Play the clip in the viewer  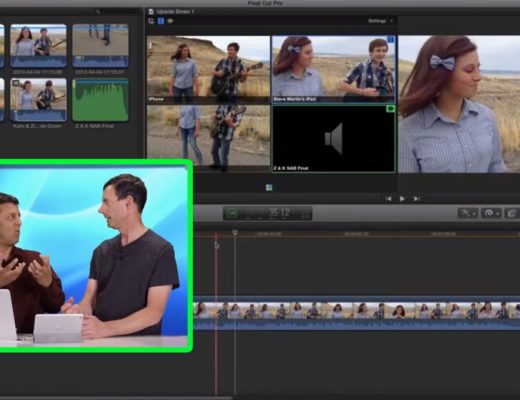pyautogui.click(x=402, y=199)
